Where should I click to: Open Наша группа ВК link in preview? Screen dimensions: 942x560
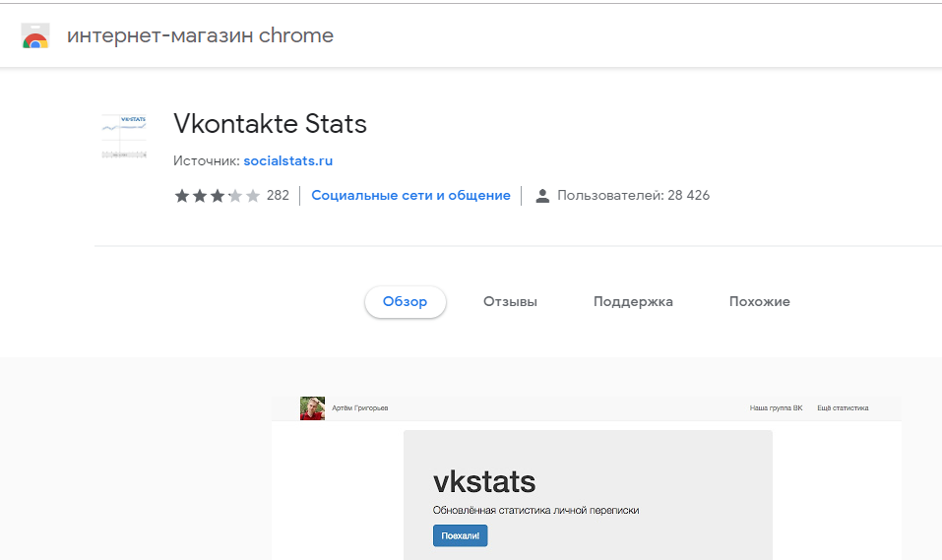click(776, 408)
